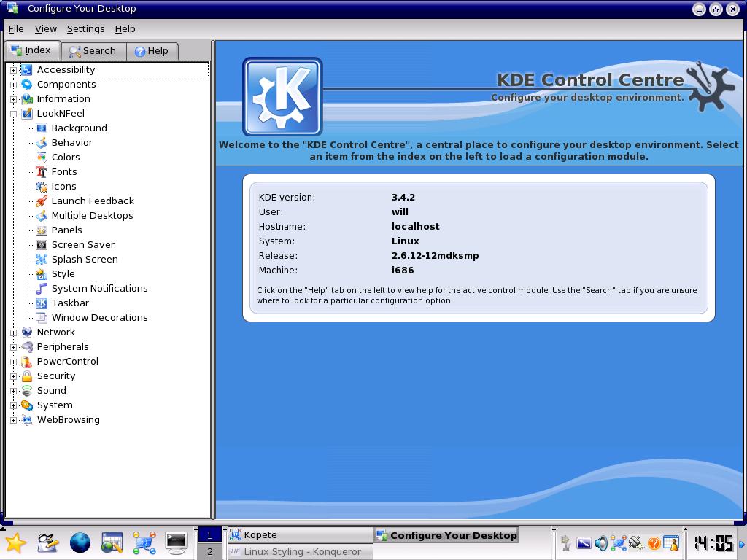Open the View menu
747x560 pixels.
tap(46, 29)
